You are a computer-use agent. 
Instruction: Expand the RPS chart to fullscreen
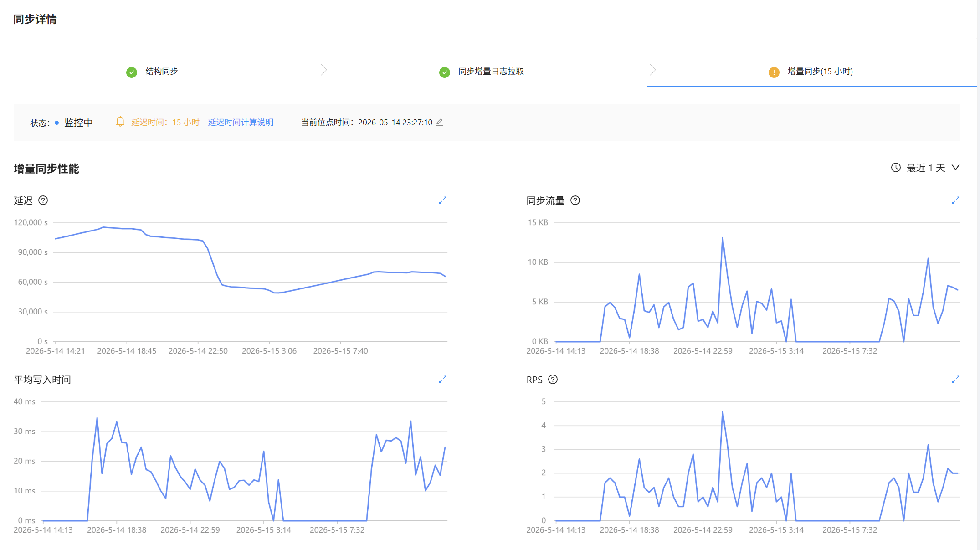tap(955, 380)
